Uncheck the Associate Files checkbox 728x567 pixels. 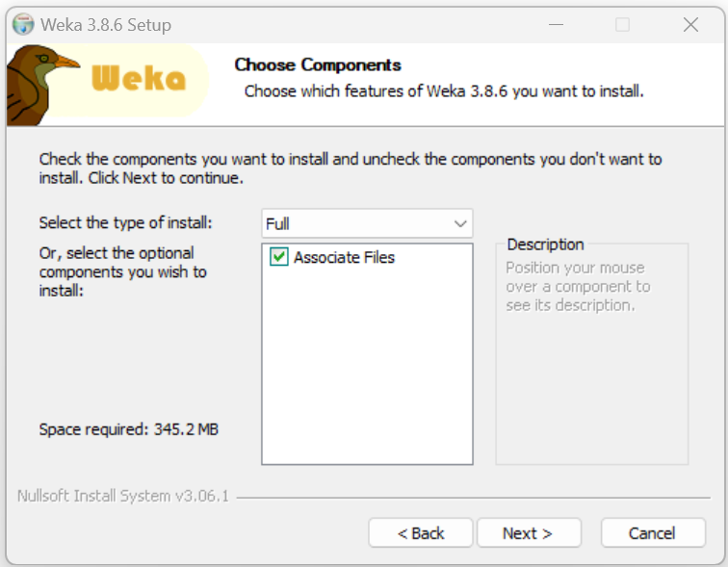279,257
